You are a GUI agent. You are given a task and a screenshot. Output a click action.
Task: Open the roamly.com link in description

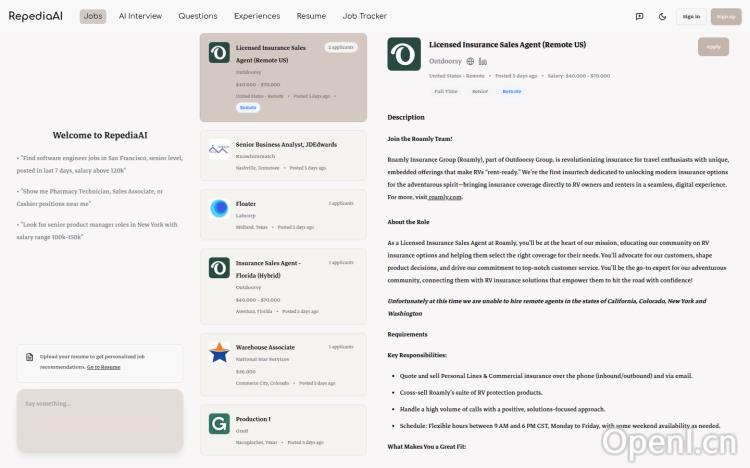[447, 197]
